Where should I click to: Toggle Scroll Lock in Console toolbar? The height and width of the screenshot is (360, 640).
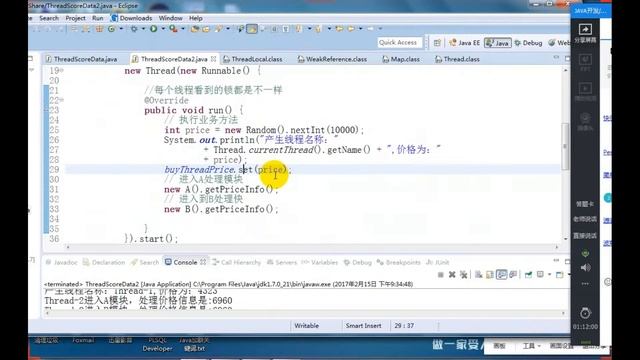click(x=490, y=275)
